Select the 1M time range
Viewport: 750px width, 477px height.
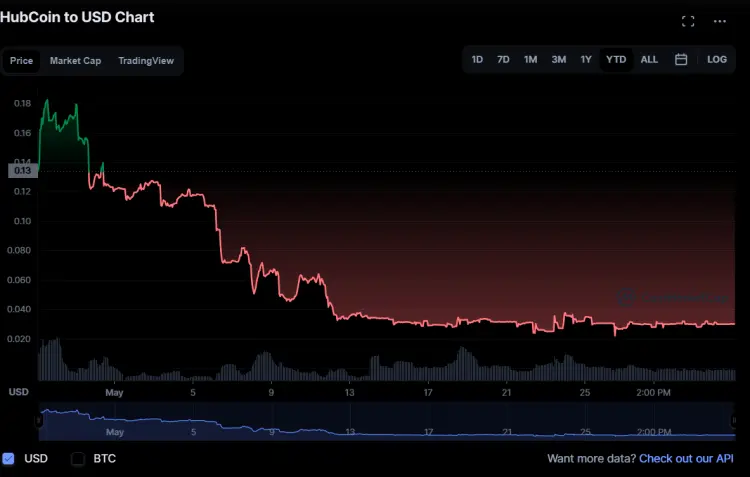point(530,59)
